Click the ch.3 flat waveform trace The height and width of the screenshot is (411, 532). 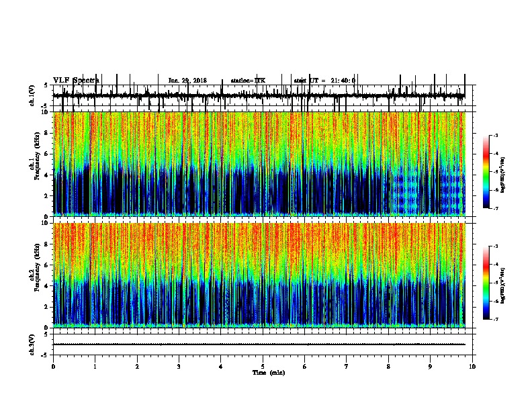click(x=259, y=345)
